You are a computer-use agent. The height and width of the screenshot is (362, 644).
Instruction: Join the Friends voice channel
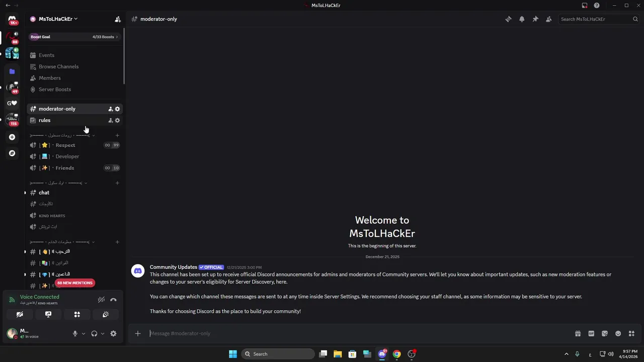pyautogui.click(x=74, y=168)
